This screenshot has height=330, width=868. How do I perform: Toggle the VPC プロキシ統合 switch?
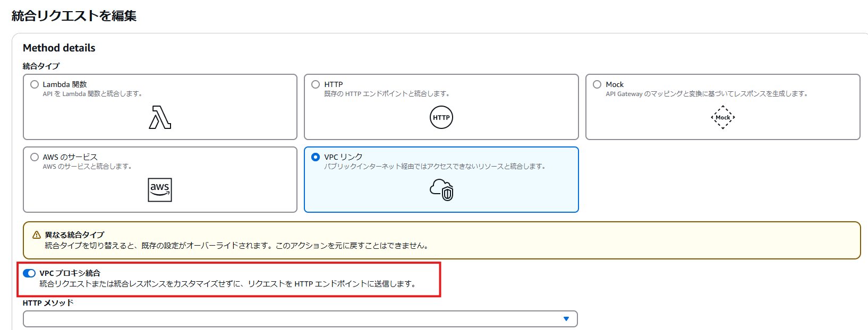pyautogui.click(x=29, y=273)
